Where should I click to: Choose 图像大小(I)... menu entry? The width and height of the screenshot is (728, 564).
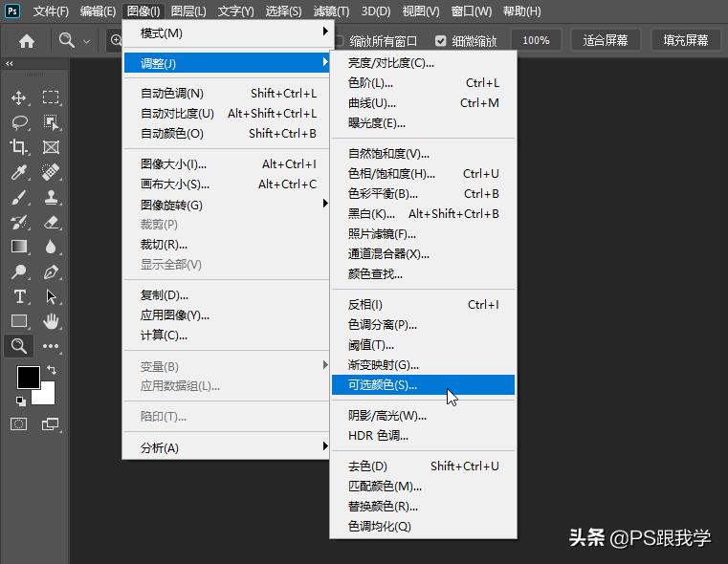pyautogui.click(x=227, y=164)
